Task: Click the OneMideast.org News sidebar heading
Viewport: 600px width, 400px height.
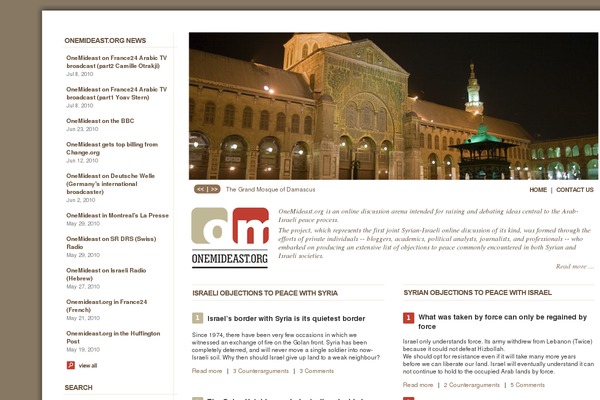Action: 105,41
